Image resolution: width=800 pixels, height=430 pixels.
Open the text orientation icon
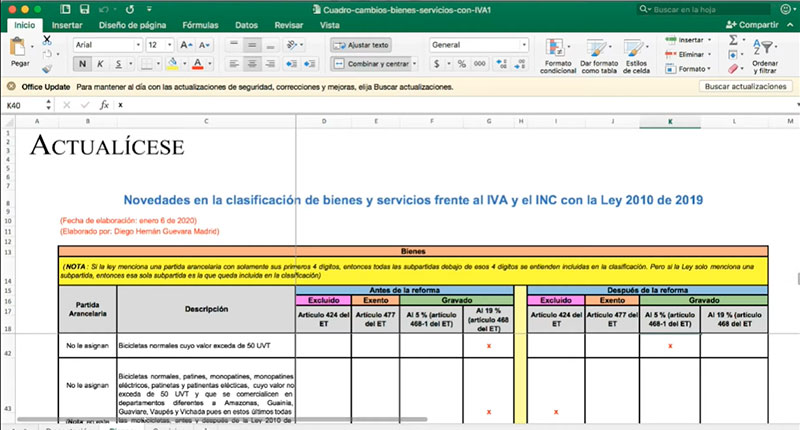click(292, 45)
